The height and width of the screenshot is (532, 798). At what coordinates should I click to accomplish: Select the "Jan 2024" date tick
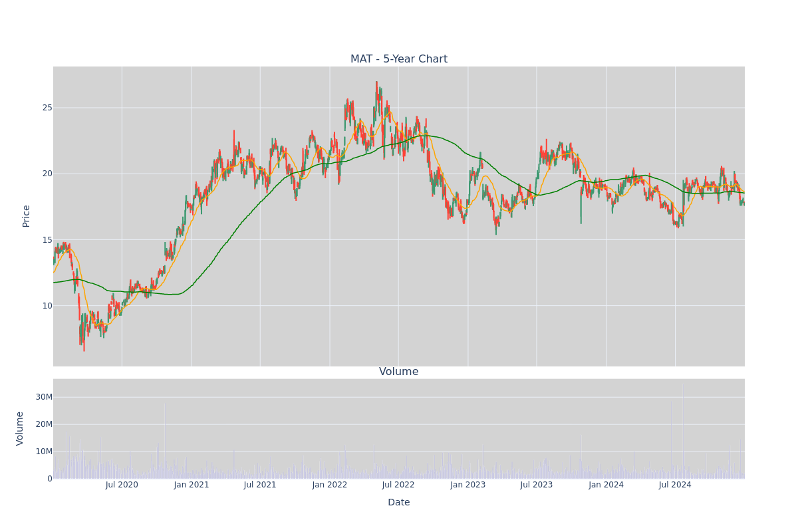click(606, 485)
